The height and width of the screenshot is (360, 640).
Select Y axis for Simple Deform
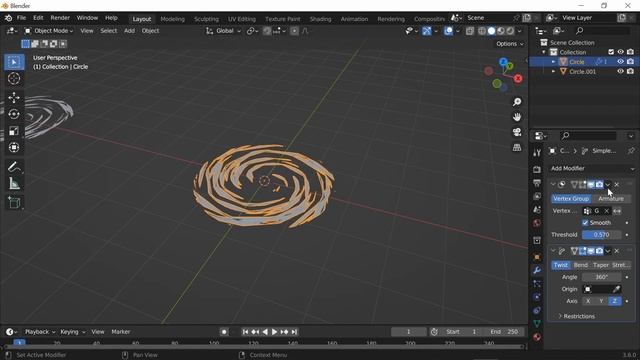(x=601, y=301)
